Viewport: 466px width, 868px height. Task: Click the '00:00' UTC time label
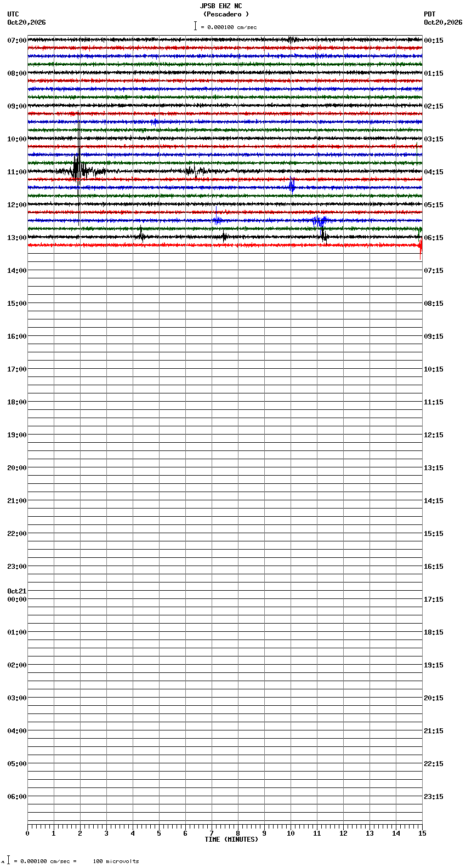point(17,599)
